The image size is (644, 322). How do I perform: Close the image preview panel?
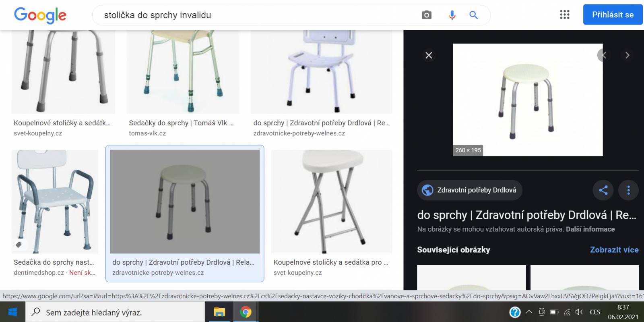[429, 55]
